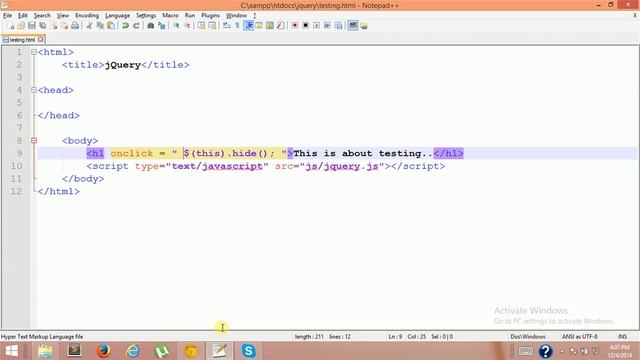
Task: Click the Redo toolbar icon
Action: pos(136,26)
